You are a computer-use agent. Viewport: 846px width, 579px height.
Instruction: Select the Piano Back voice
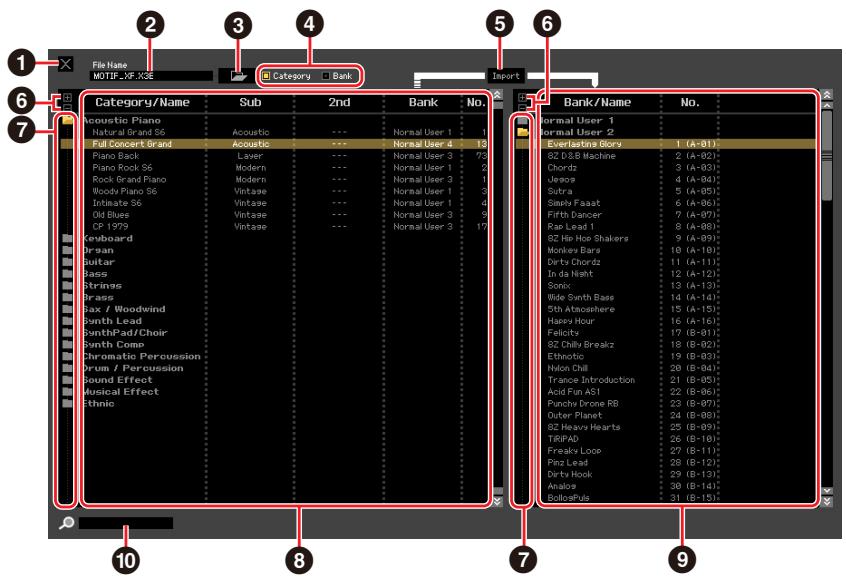pos(115,156)
